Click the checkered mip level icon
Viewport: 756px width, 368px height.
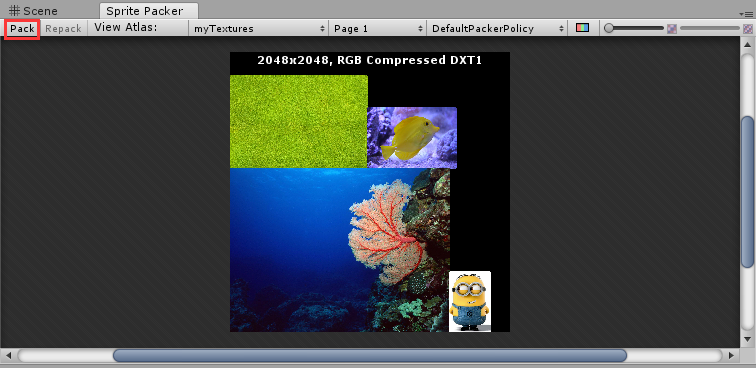tap(672, 29)
